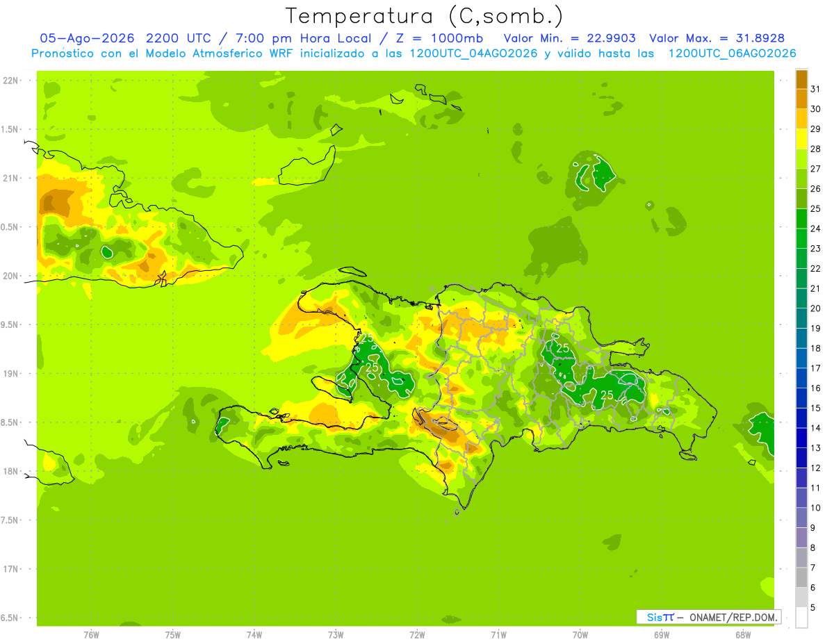
Task: Click the green swatch between legend labels 24 and 25
Action: coord(801,218)
